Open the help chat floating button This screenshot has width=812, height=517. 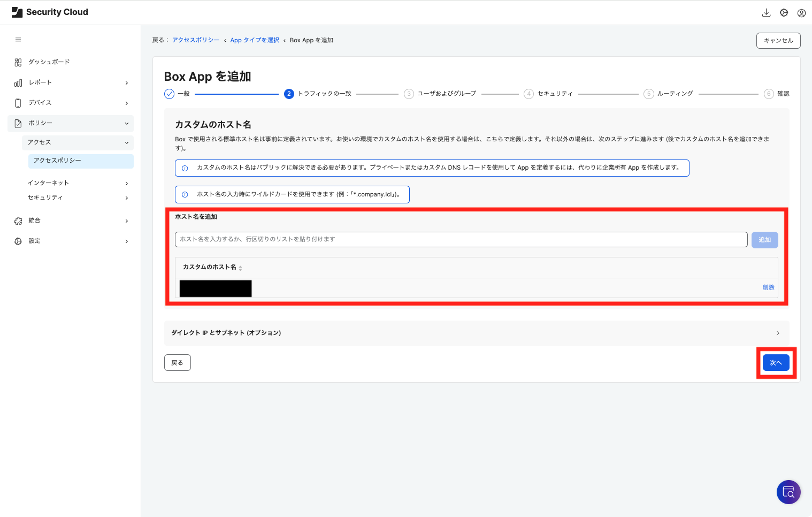[x=788, y=492]
